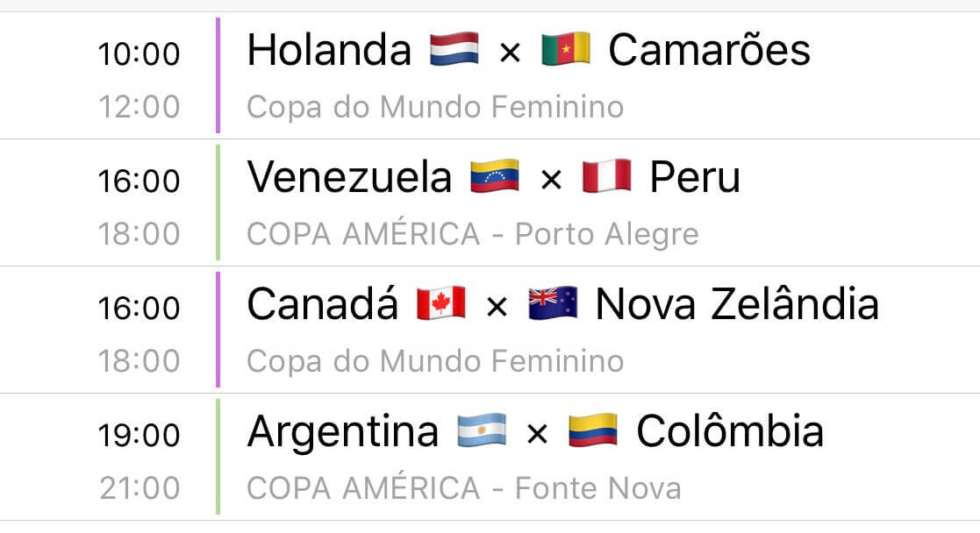Click the green bar beside the Argentina event
This screenshot has height=533, width=980.
click(x=218, y=457)
